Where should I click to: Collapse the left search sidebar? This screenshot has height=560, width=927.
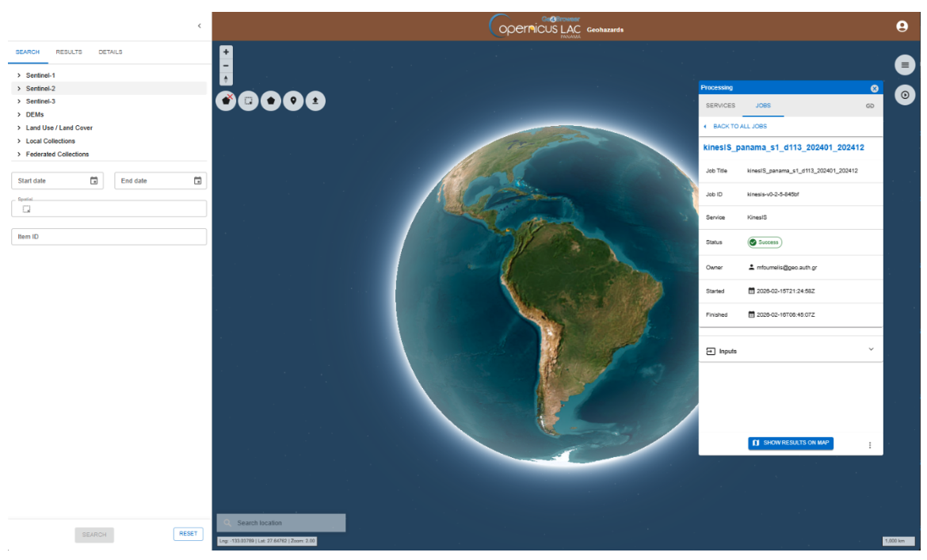point(199,26)
